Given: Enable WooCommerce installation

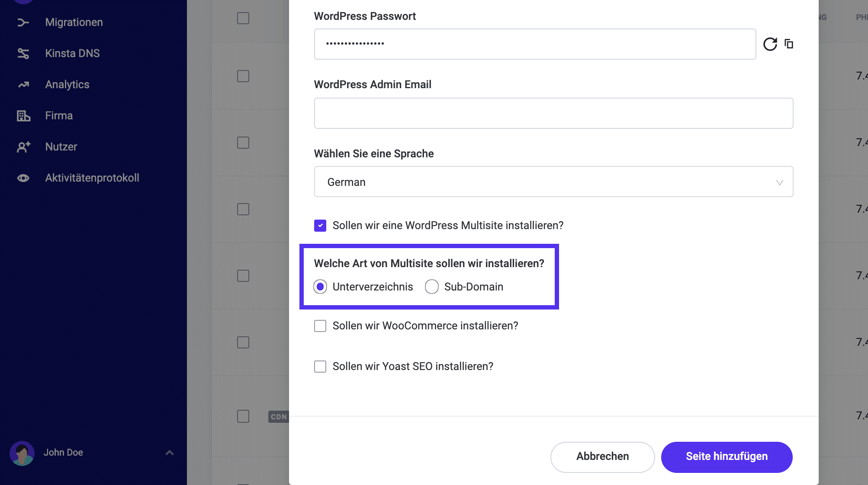Looking at the screenshot, I should click(320, 326).
